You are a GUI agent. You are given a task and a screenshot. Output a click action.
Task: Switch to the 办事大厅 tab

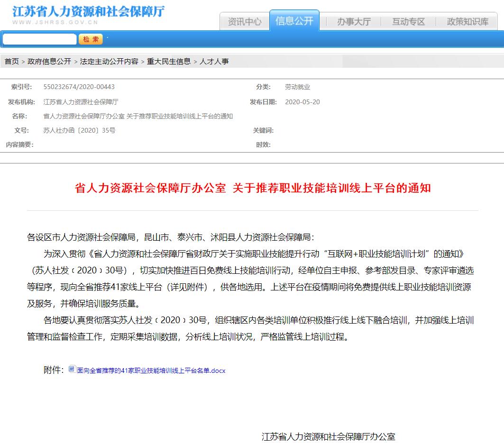click(x=354, y=22)
